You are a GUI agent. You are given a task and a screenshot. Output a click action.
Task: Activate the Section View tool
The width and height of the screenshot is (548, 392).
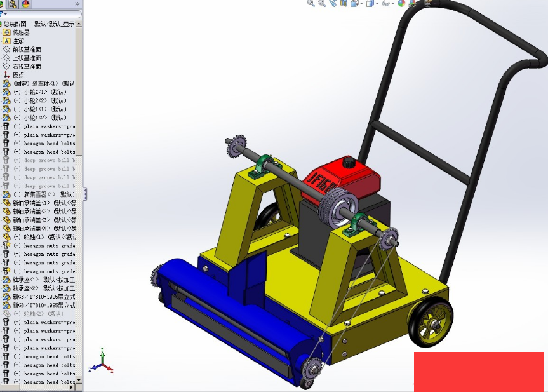click(344, 4)
